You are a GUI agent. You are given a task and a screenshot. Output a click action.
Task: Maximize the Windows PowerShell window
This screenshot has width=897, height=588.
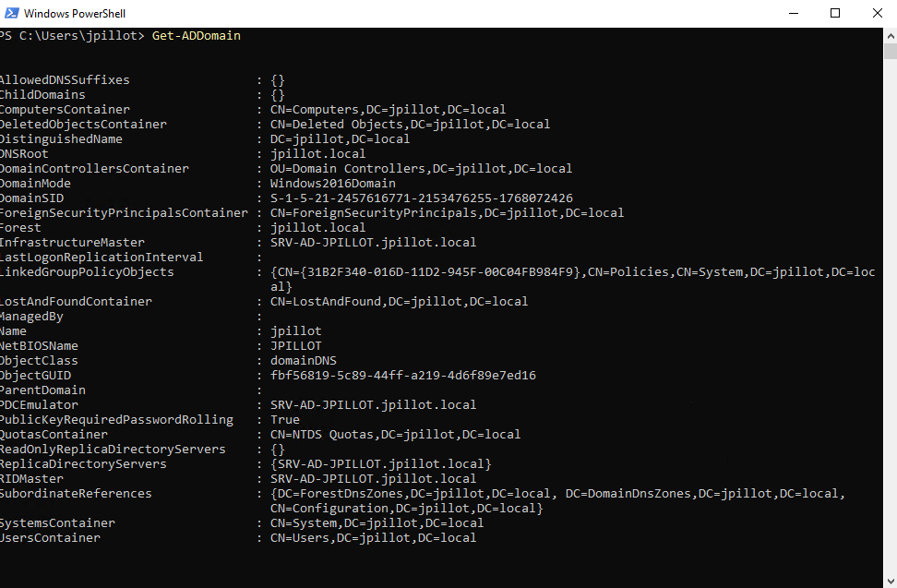click(x=835, y=13)
